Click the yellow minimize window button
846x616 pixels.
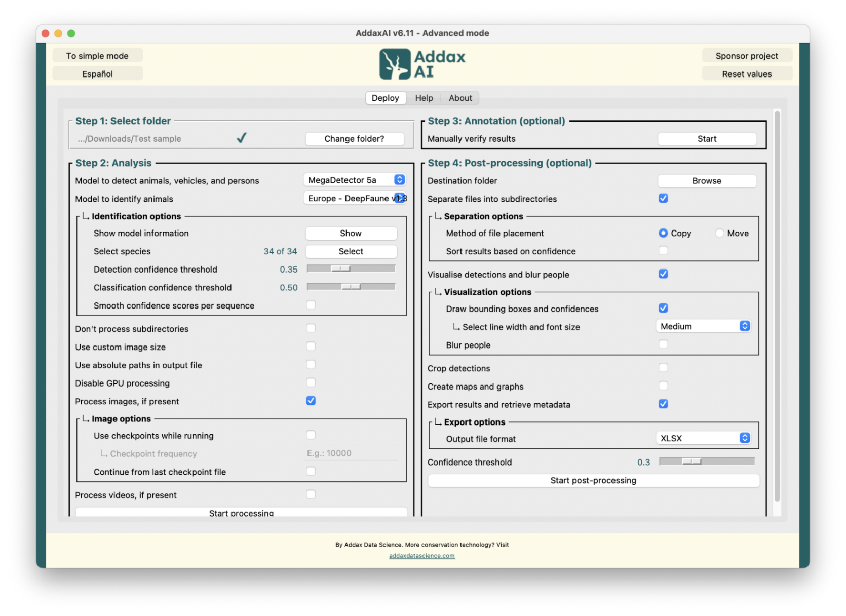click(58, 33)
